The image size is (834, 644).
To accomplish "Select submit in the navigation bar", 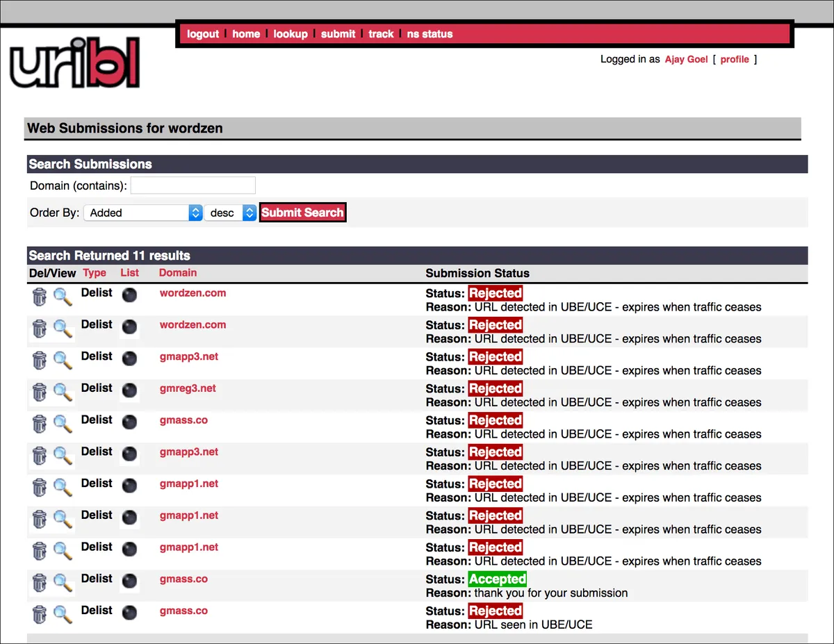I will tap(338, 33).
